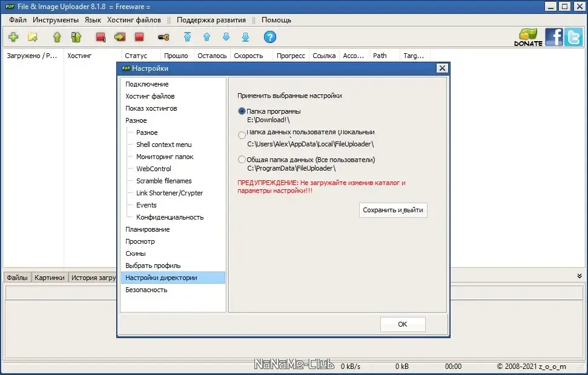Click the red stop square toolbar icon
588x375 pixels.
139,37
